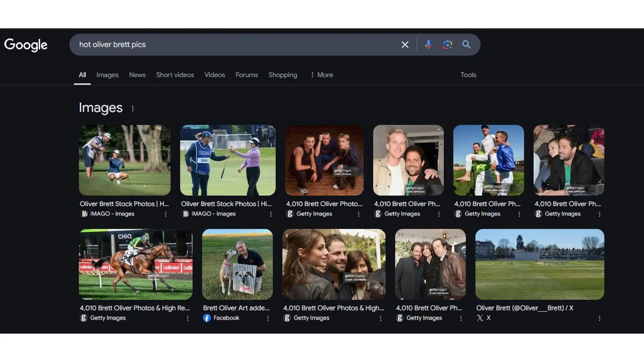Click the X source icon below cricket field
The width and height of the screenshot is (644, 362).
480,318
